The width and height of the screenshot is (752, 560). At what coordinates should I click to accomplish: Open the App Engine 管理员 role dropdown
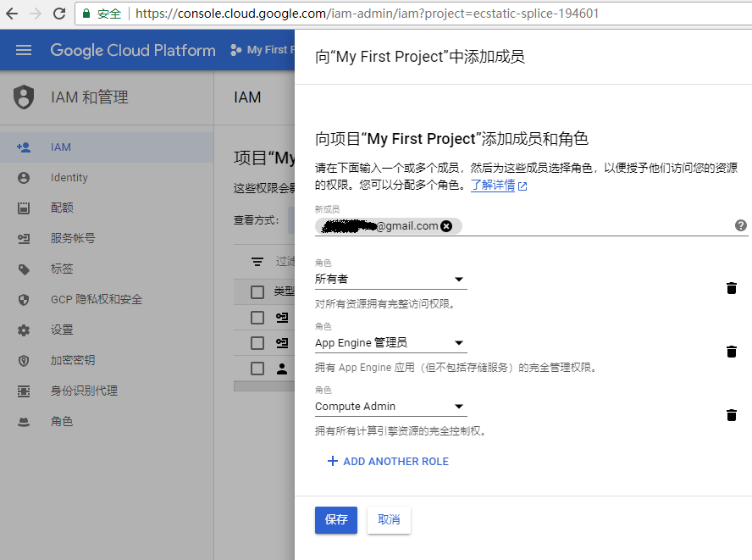[x=457, y=342]
